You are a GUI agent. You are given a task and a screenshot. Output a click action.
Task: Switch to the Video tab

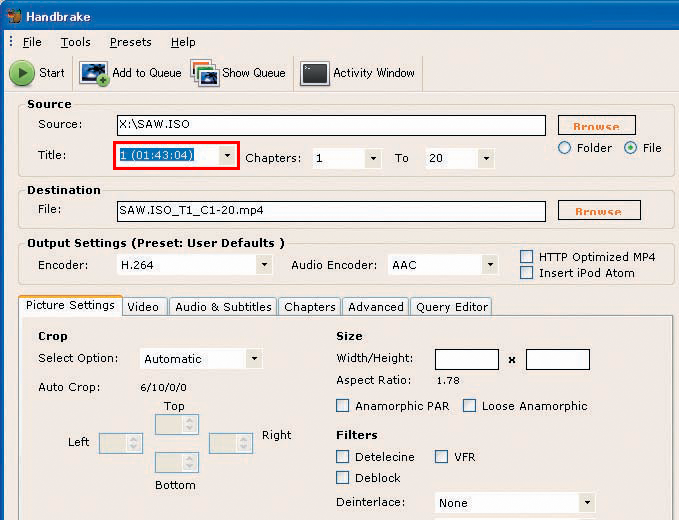143,307
